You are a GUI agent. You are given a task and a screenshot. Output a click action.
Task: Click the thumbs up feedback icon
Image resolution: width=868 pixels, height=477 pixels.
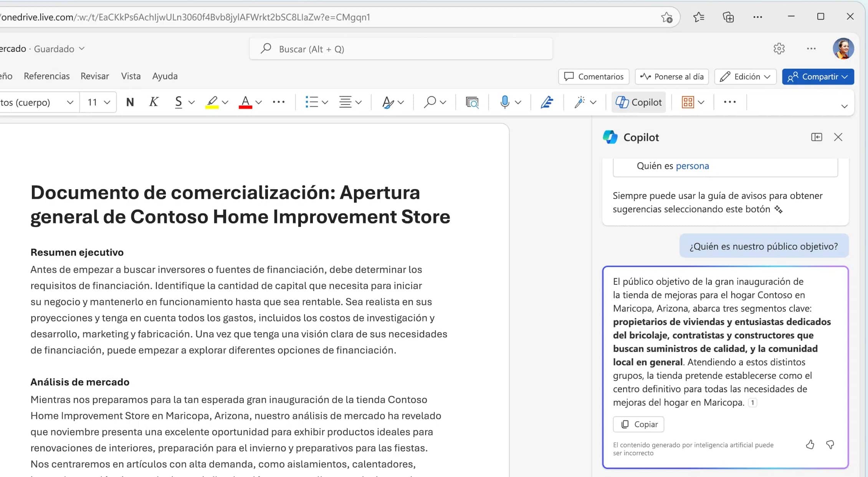coord(810,444)
